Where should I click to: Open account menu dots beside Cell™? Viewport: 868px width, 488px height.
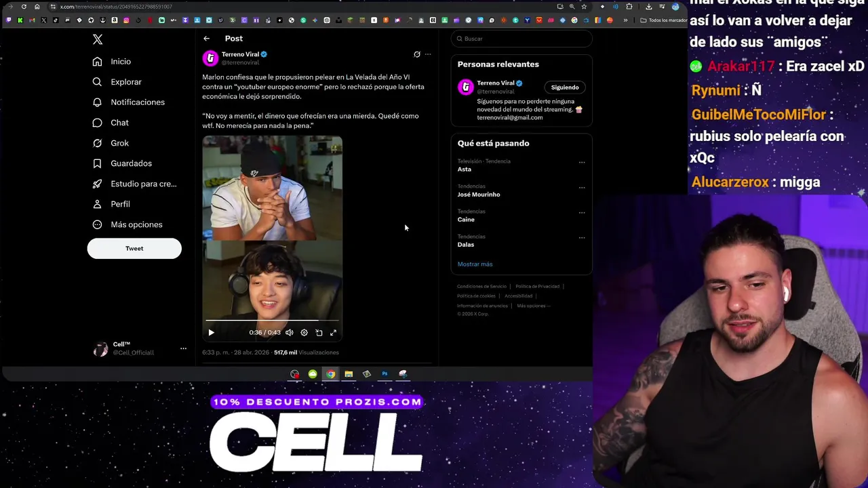pos(183,349)
